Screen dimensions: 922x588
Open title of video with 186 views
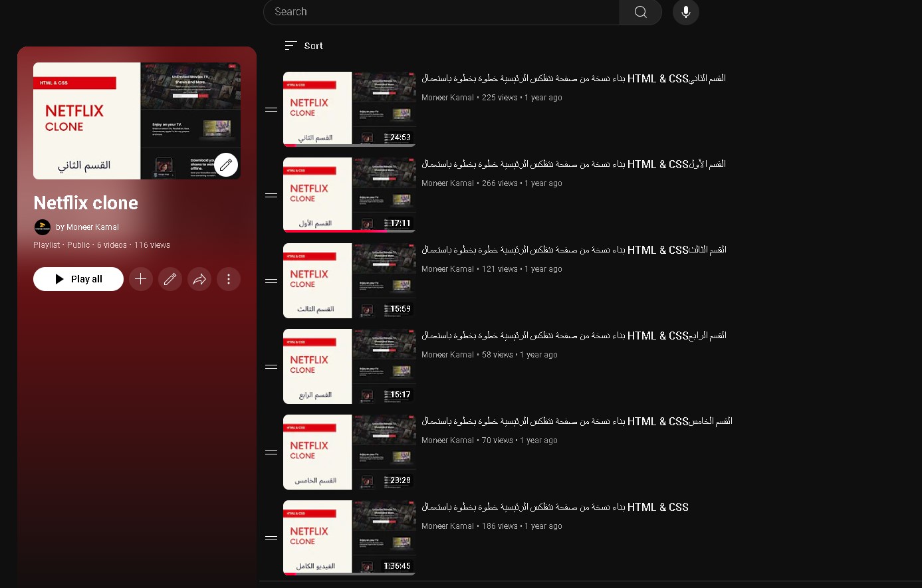[x=555, y=507]
